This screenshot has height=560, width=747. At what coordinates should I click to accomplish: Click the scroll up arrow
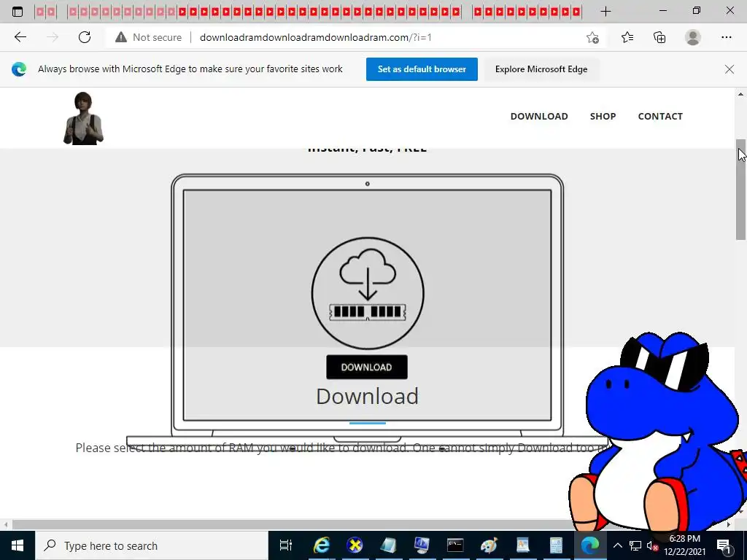740,94
